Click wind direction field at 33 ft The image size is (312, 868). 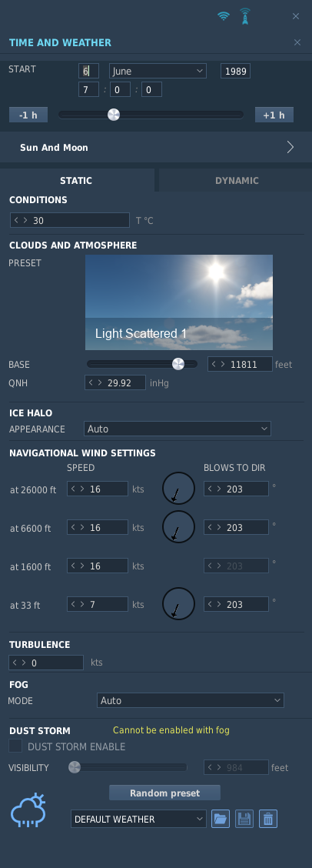click(x=236, y=604)
